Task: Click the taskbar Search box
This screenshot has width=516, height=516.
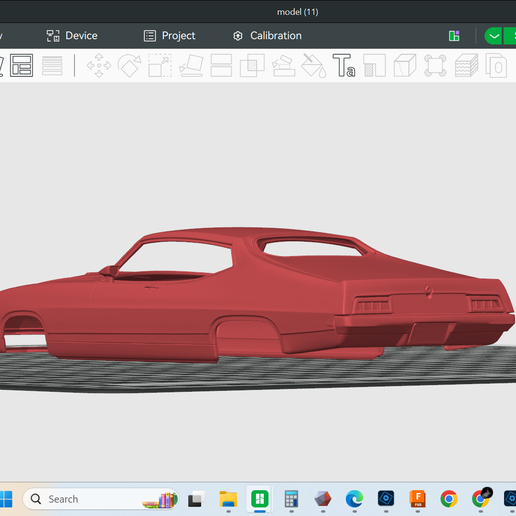Action: tap(100, 499)
